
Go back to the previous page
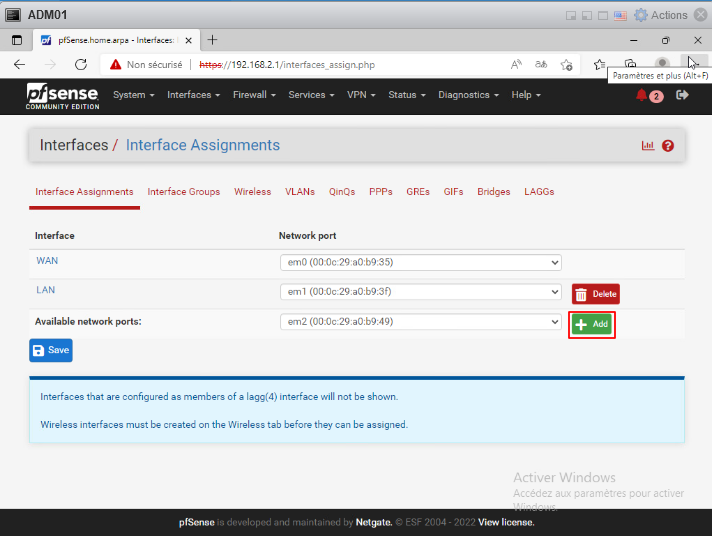(x=19, y=64)
